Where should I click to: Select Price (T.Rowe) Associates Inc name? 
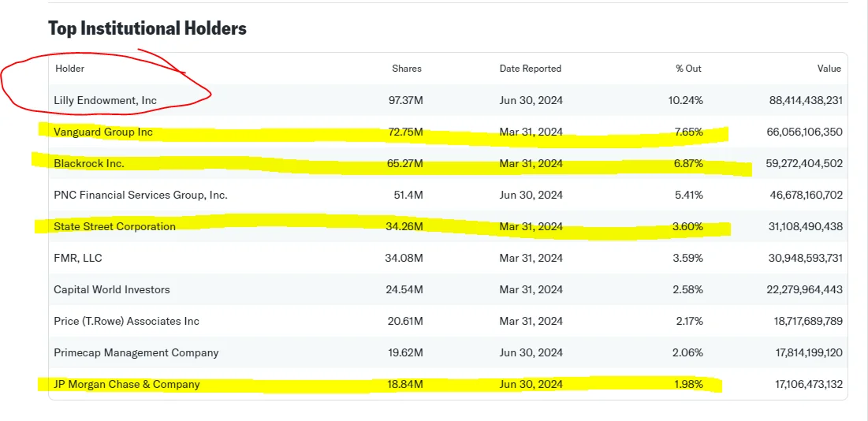(x=127, y=322)
